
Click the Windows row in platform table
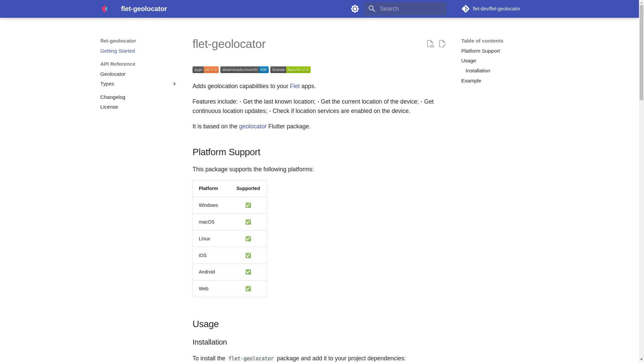[x=230, y=205]
